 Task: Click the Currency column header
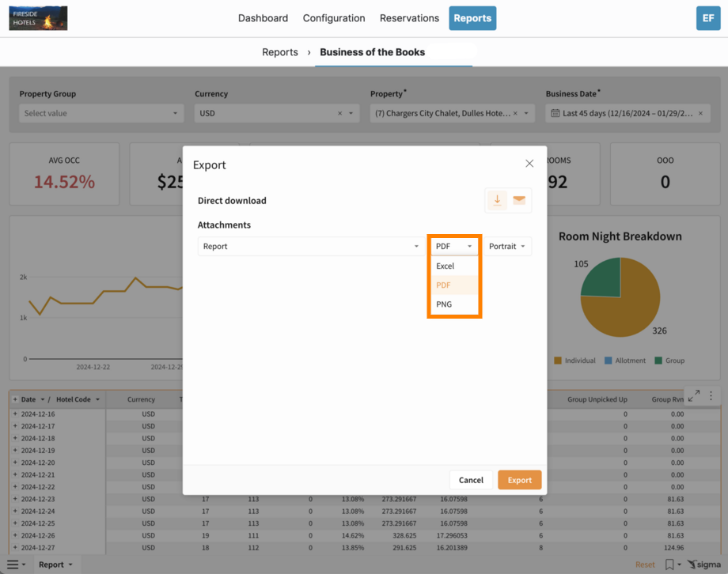click(x=141, y=399)
